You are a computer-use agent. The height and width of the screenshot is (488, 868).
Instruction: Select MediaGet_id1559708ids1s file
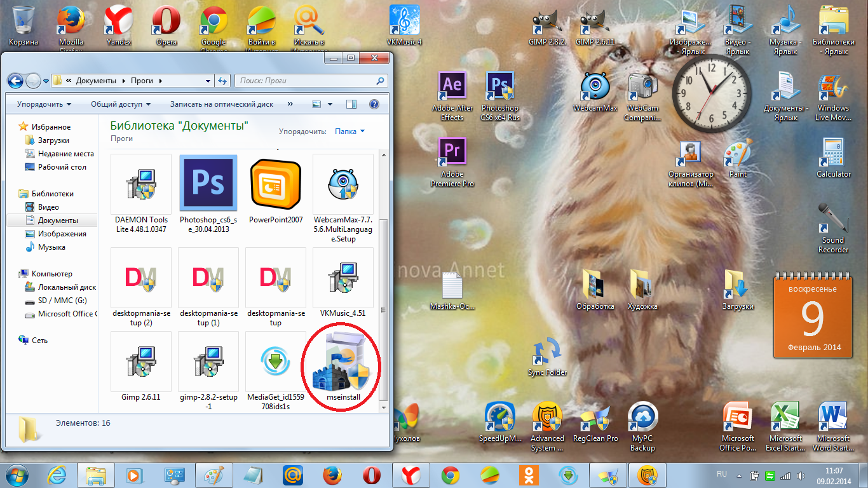point(276,371)
